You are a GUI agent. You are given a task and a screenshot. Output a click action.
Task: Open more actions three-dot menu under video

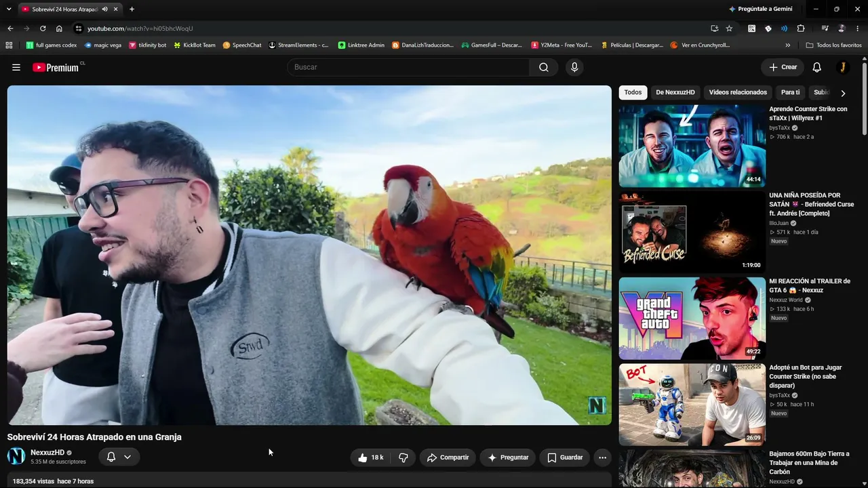coord(602,457)
